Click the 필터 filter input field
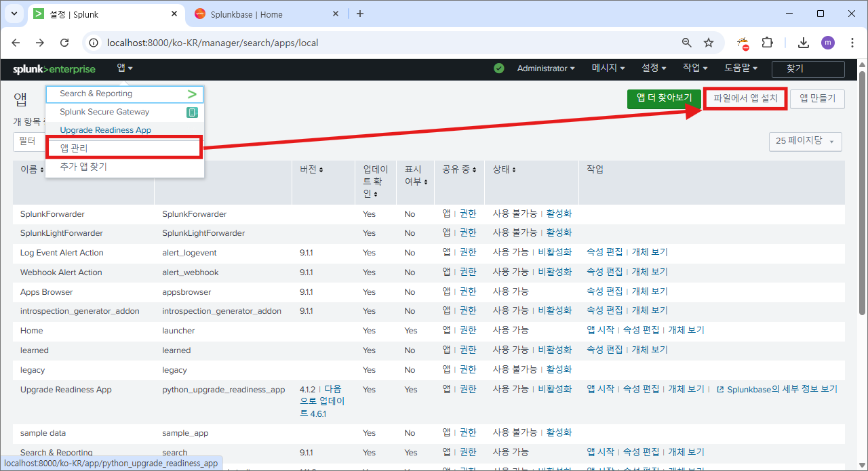 pos(29,142)
